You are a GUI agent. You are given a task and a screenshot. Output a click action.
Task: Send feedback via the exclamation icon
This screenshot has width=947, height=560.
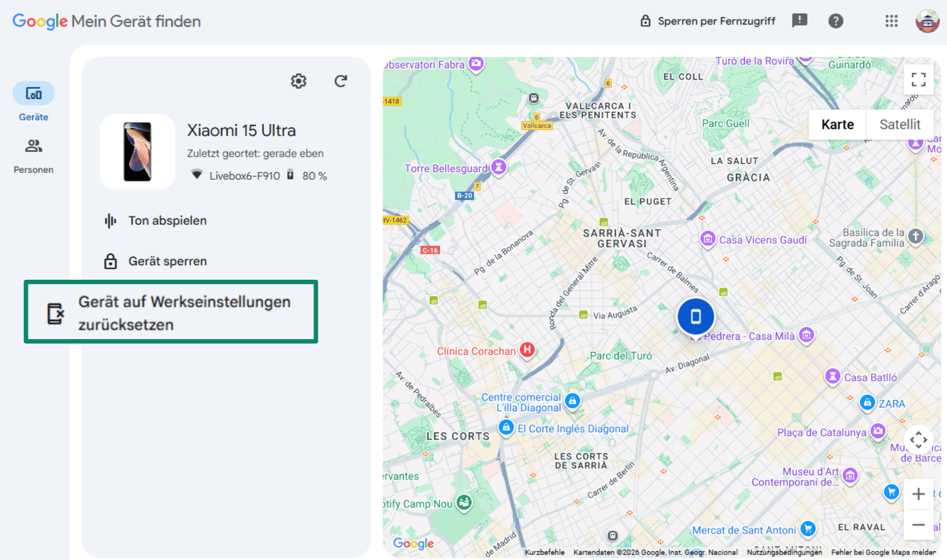tap(799, 21)
